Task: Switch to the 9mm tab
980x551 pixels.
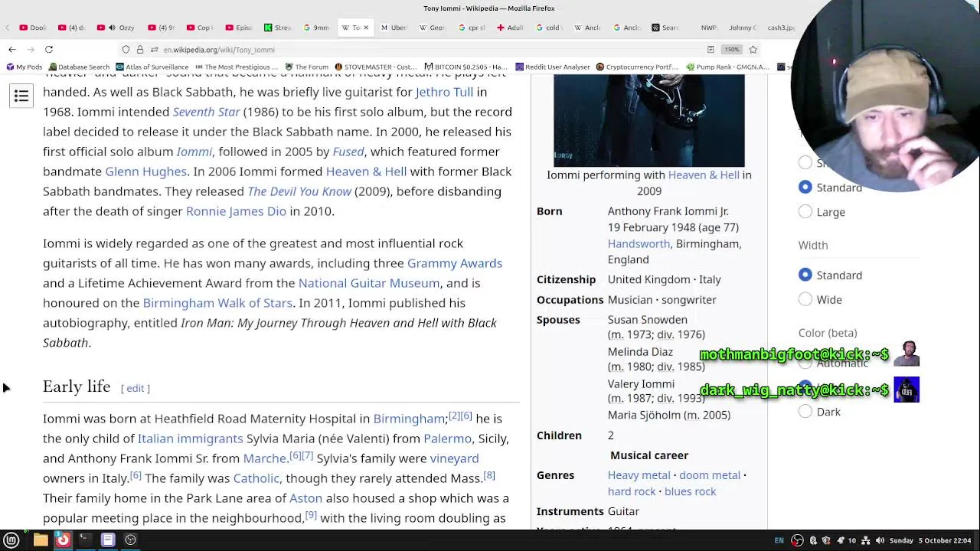Action: pos(317,28)
